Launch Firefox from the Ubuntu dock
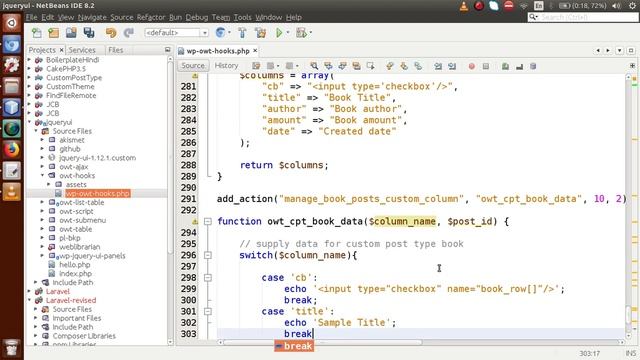 (x=11, y=149)
